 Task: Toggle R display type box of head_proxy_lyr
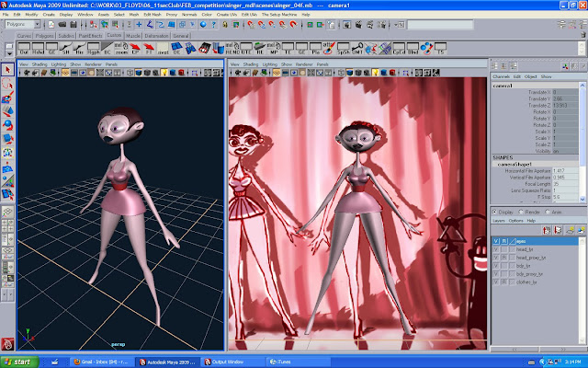504,258
